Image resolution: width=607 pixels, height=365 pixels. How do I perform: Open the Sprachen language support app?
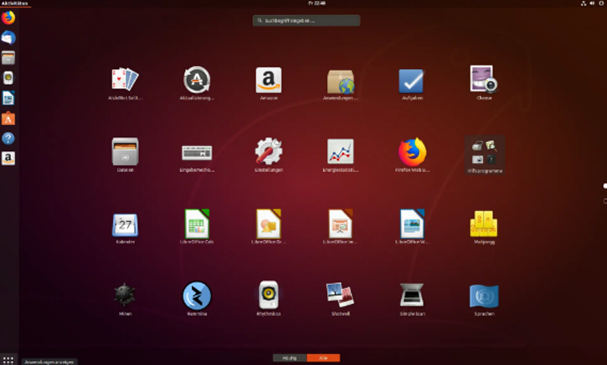click(x=484, y=299)
